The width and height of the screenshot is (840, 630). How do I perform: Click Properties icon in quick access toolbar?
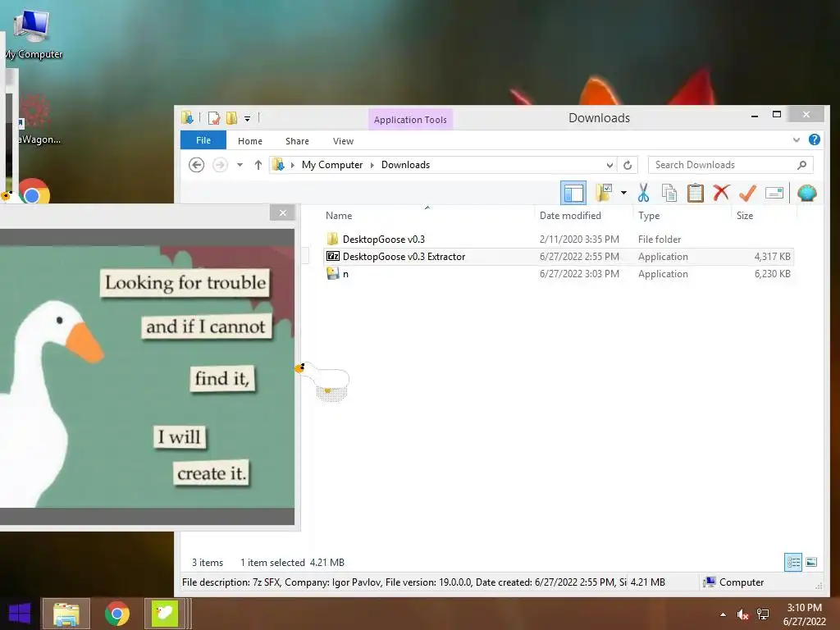[214, 118]
